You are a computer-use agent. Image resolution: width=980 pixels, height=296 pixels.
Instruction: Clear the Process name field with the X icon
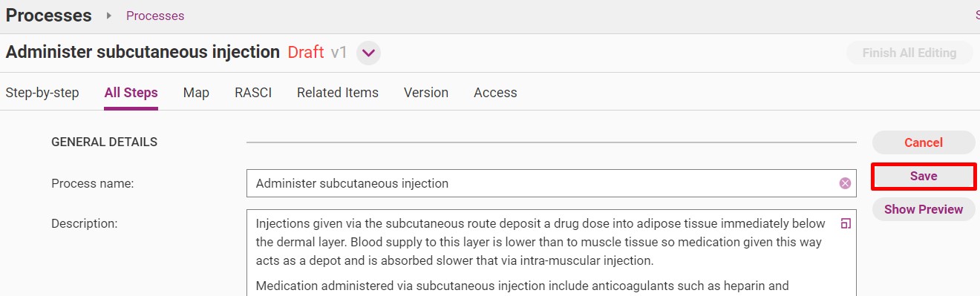(x=845, y=183)
